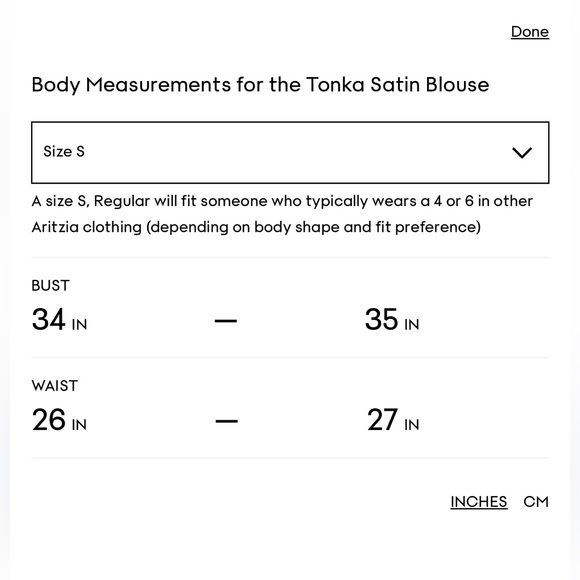Click the dash between waist values
This screenshot has width=580, height=580.
coord(226,421)
